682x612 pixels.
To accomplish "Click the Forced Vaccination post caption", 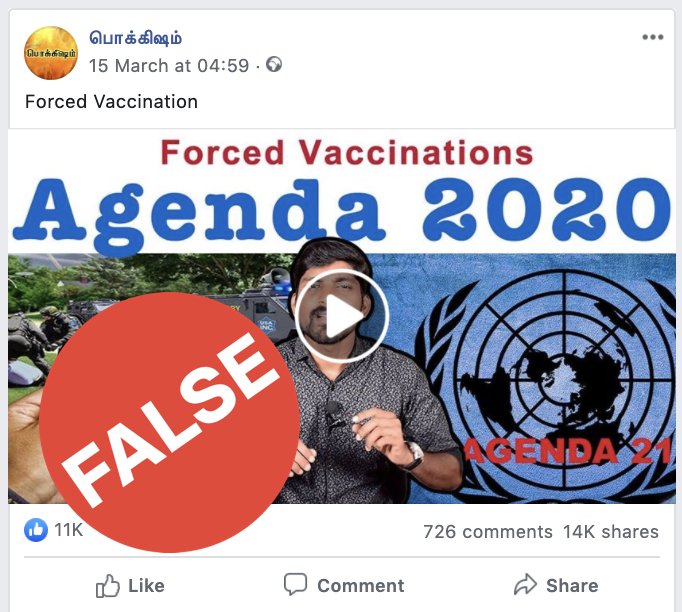I will (111, 102).
